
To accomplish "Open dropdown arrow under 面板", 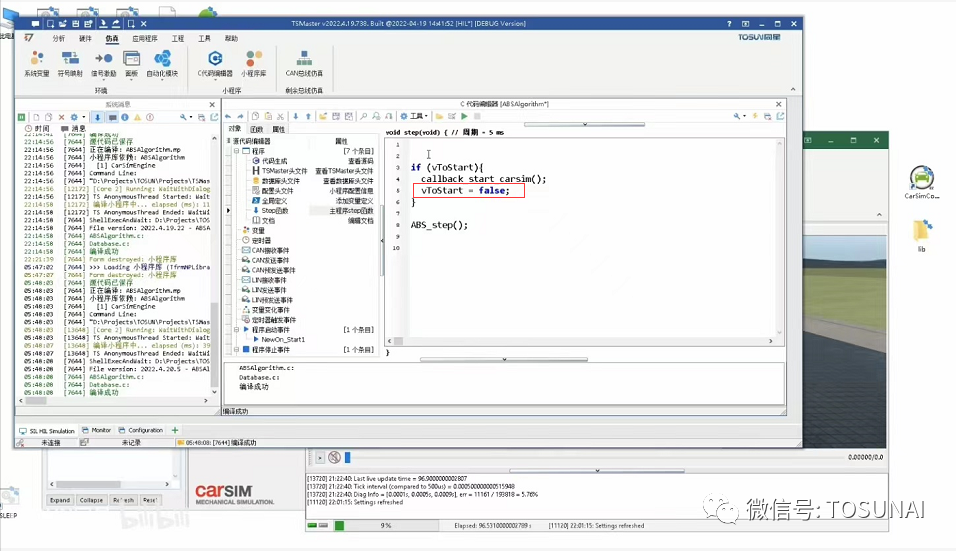I will 132,80.
